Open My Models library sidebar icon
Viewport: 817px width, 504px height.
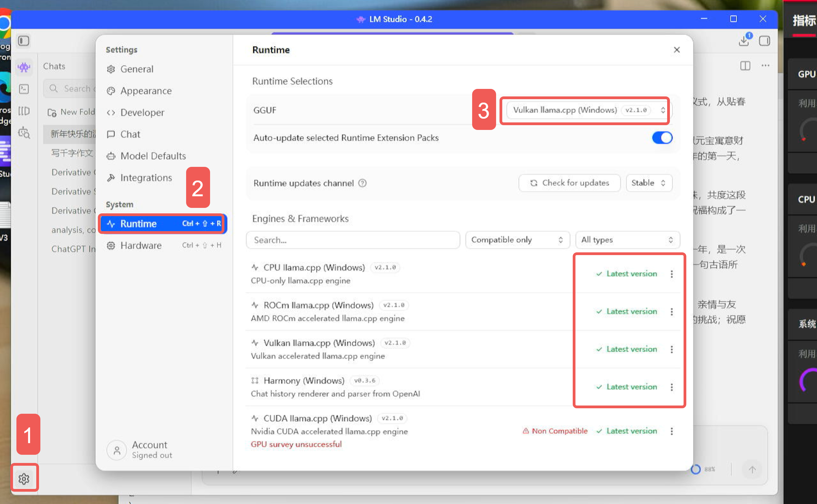(24, 111)
